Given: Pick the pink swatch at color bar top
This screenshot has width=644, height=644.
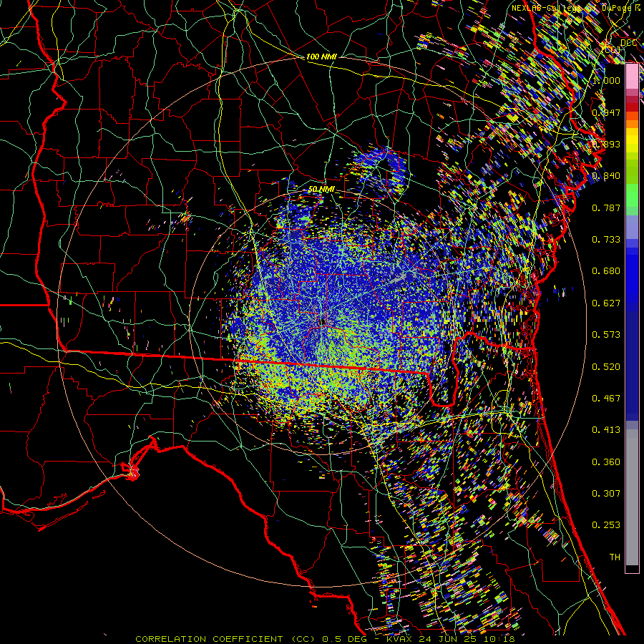Looking at the screenshot, I should [632, 77].
